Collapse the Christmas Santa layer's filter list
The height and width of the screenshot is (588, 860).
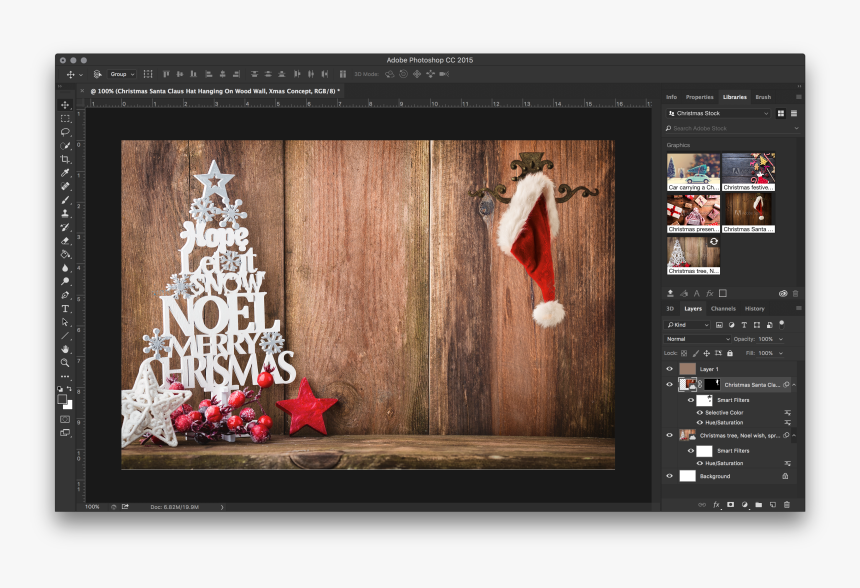point(793,385)
